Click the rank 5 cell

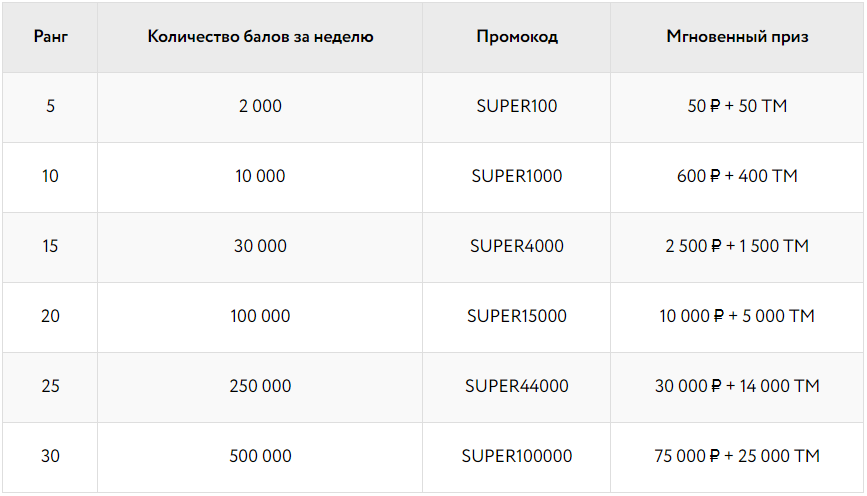50,106
